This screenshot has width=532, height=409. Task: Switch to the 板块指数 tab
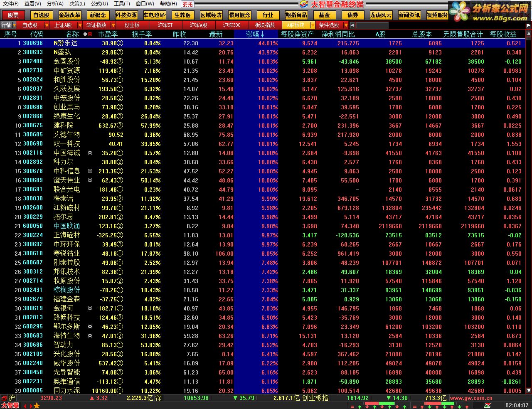[x=265, y=25]
